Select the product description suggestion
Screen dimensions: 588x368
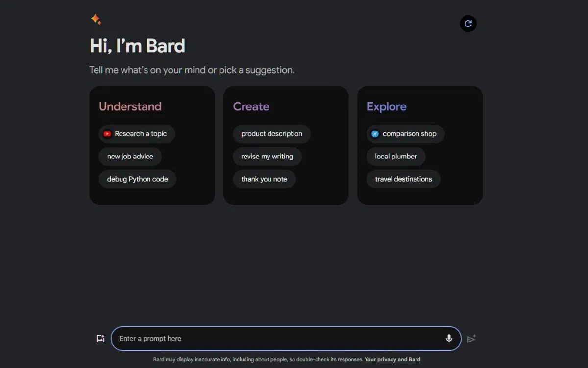(271, 133)
